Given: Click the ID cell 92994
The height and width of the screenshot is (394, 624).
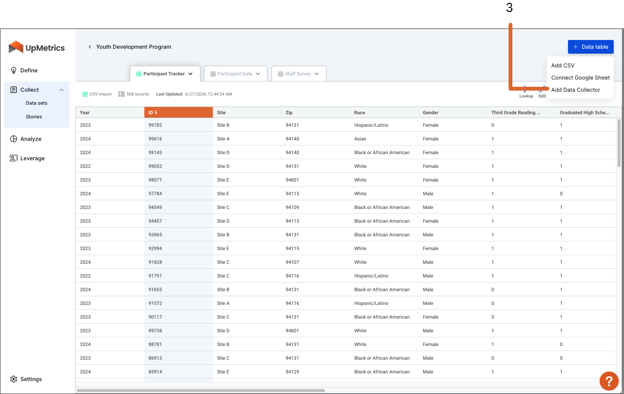Looking at the screenshot, I should [x=178, y=248].
